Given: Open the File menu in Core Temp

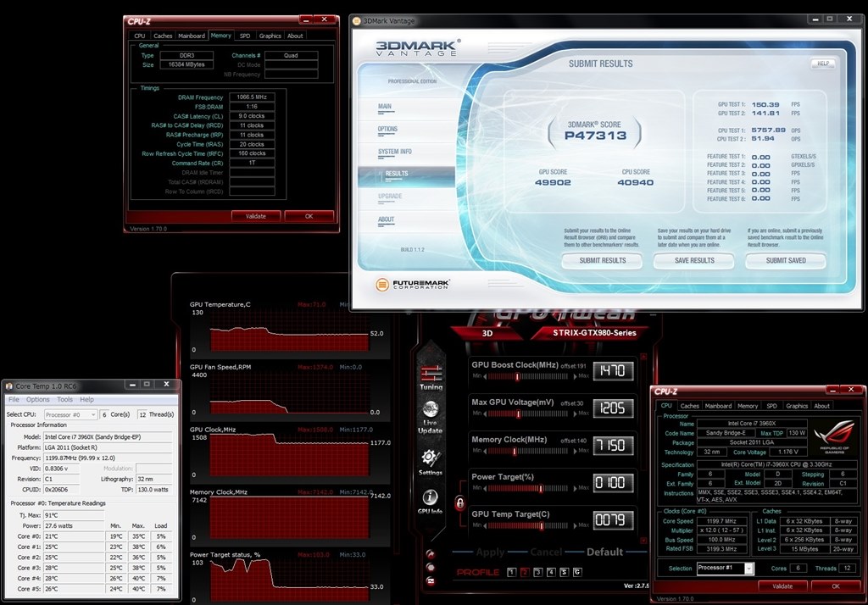Looking at the screenshot, I should 14,400.
